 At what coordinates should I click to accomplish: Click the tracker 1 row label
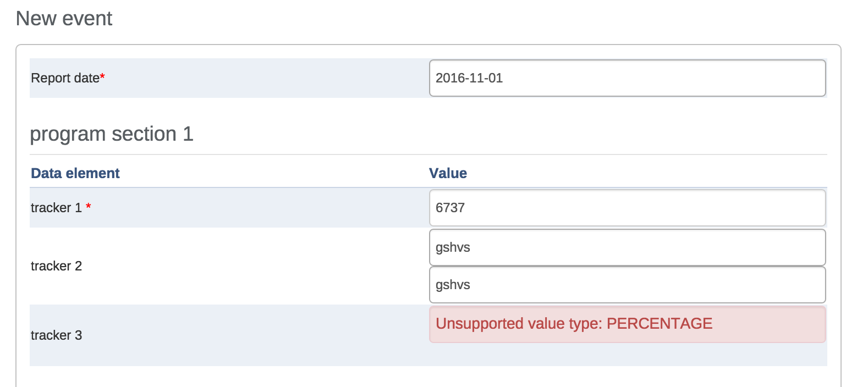coord(56,208)
